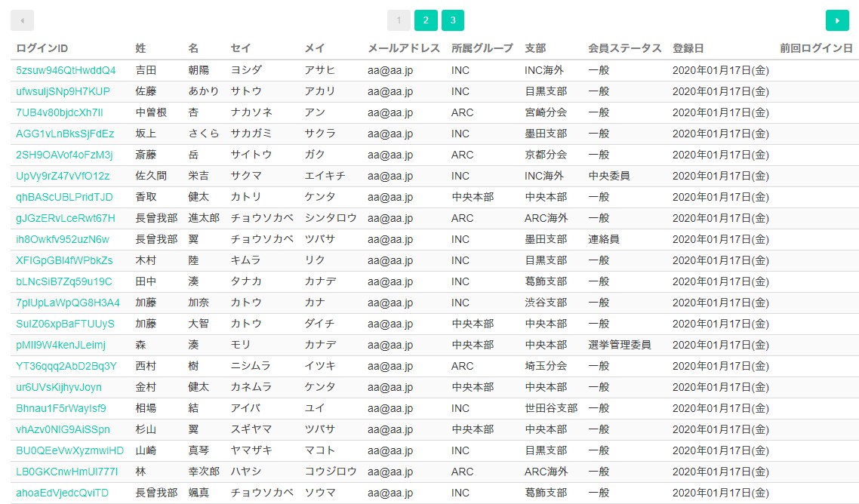Click the ログインID column header

[x=42, y=48]
